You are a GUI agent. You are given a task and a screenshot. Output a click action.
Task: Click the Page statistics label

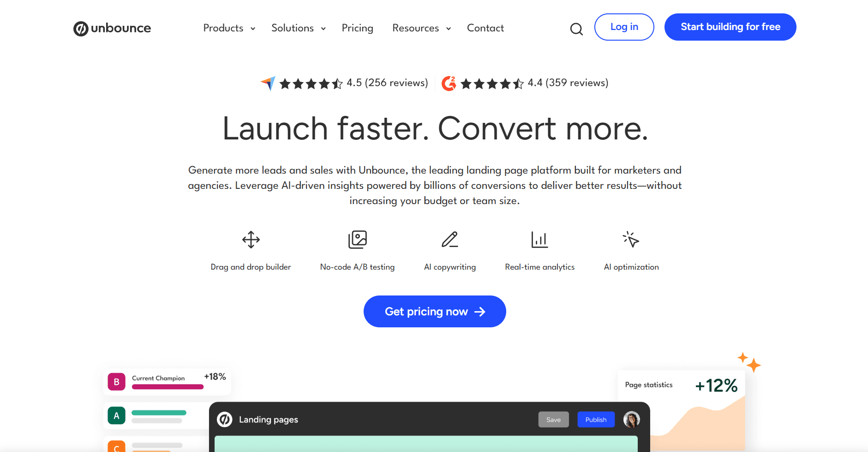[x=649, y=385]
